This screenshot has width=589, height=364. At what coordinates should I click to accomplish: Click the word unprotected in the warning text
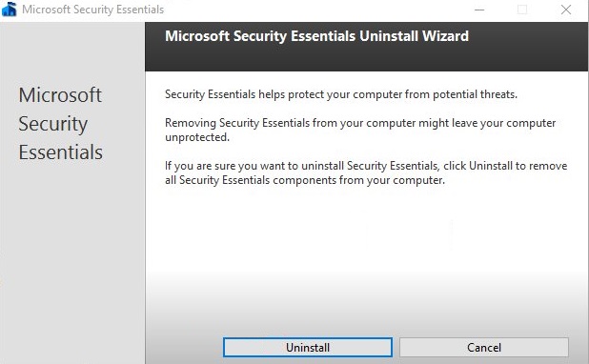(x=197, y=137)
